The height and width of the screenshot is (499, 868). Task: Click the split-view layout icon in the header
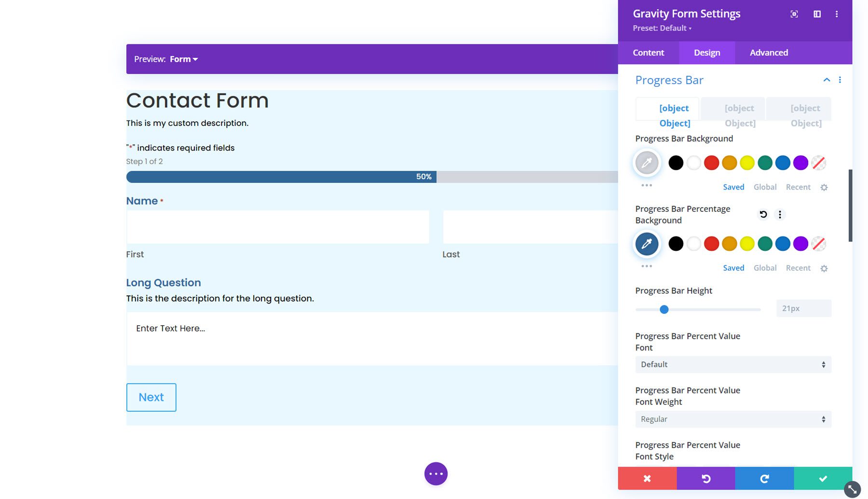click(x=817, y=14)
